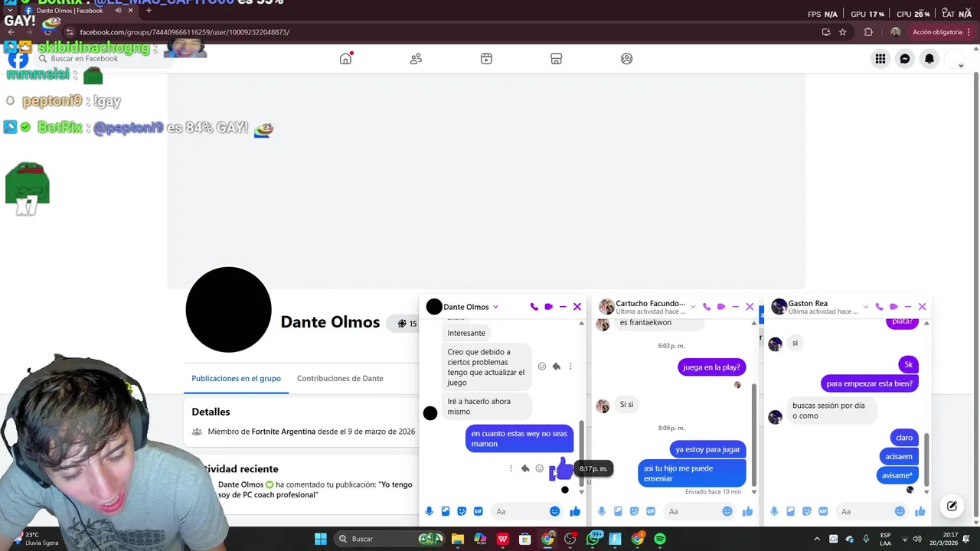The width and height of the screenshot is (980, 551).
Task: Click the Facebook logo
Action: click(18, 59)
